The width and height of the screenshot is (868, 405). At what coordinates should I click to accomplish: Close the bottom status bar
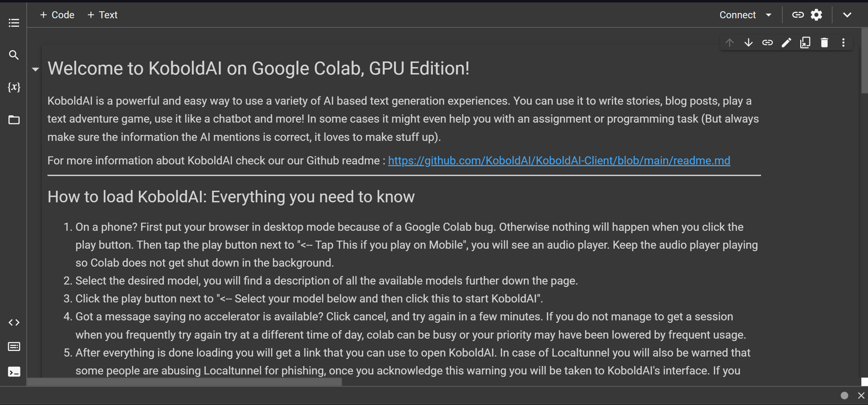(x=861, y=395)
